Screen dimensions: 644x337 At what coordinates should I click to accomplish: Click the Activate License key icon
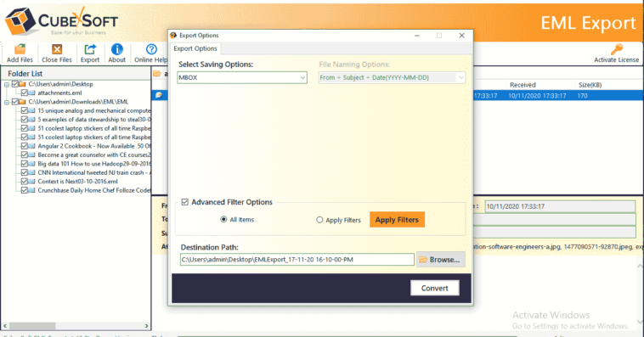pyautogui.click(x=617, y=49)
